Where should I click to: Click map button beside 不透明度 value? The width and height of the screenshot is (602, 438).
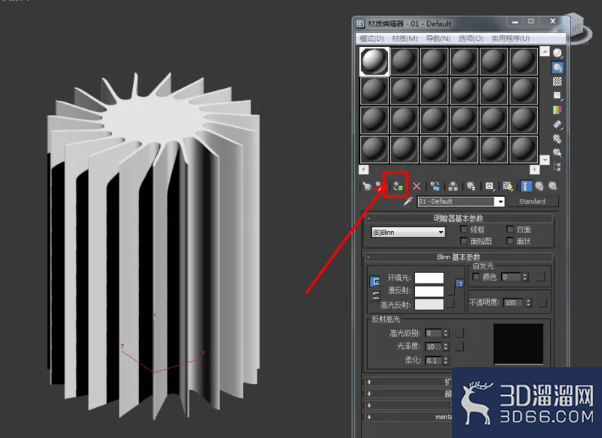point(542,302)
